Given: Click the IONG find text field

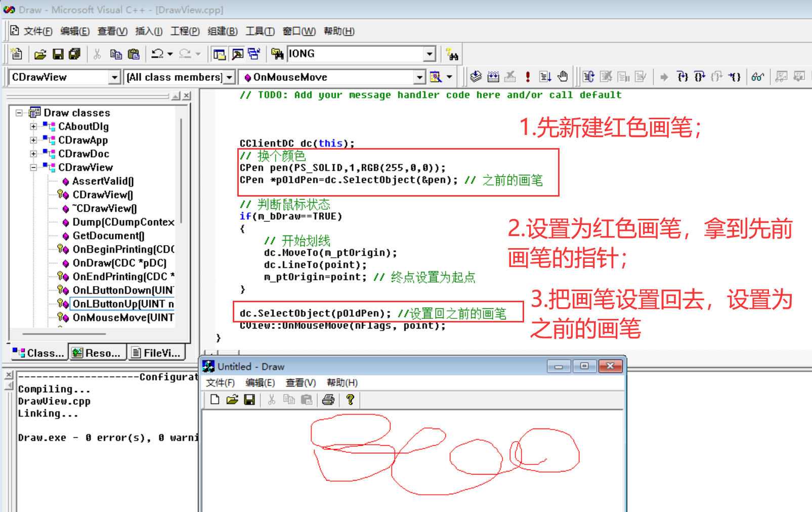Looking at the screenshot, I should click(356, 54).
